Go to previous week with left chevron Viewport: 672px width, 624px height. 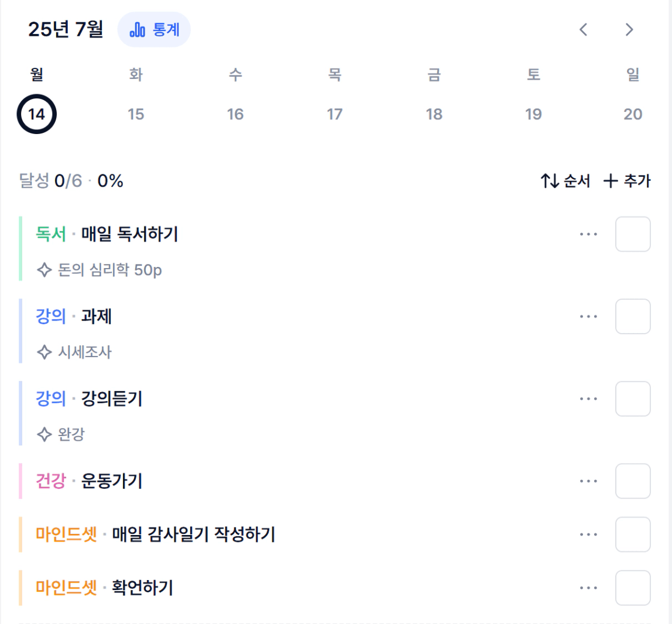[x=583, y=30]
